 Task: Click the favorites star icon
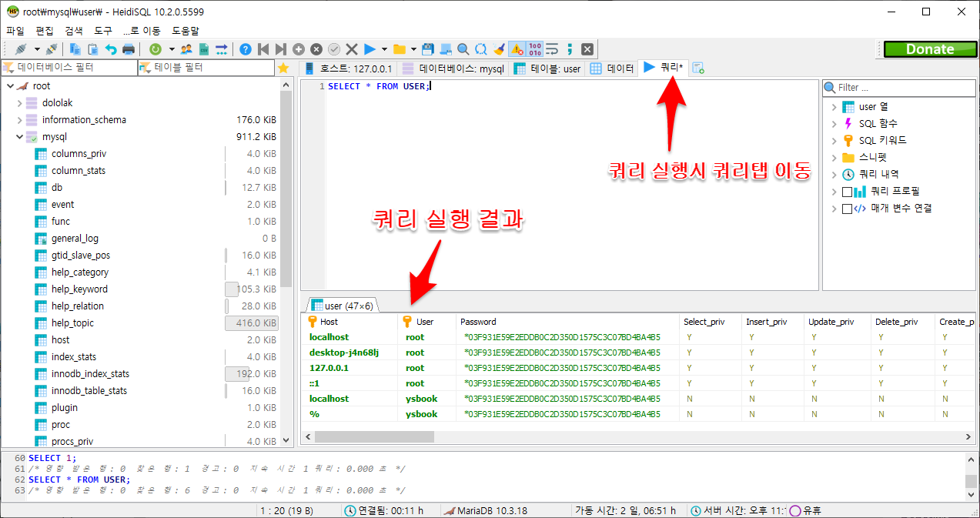tap(283, 68)
